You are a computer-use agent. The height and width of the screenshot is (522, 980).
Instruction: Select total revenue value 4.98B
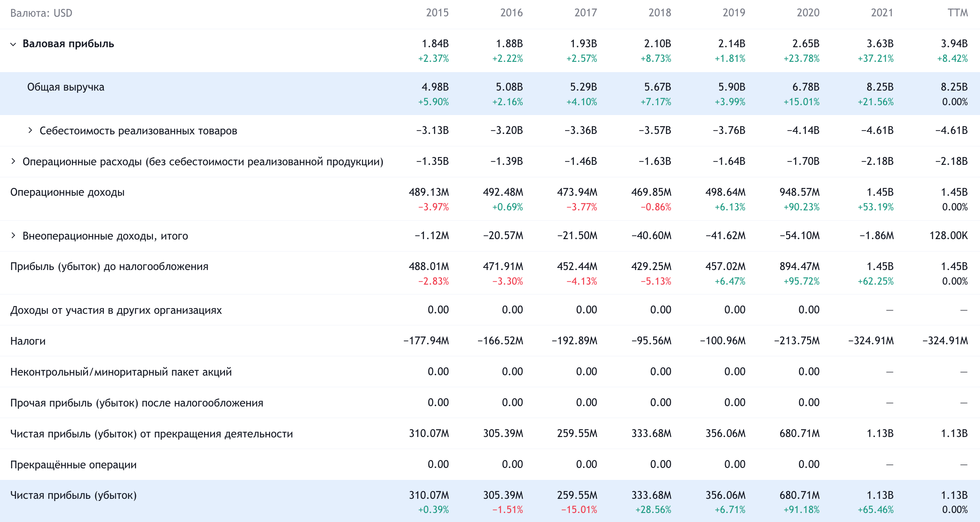point(435,87)
